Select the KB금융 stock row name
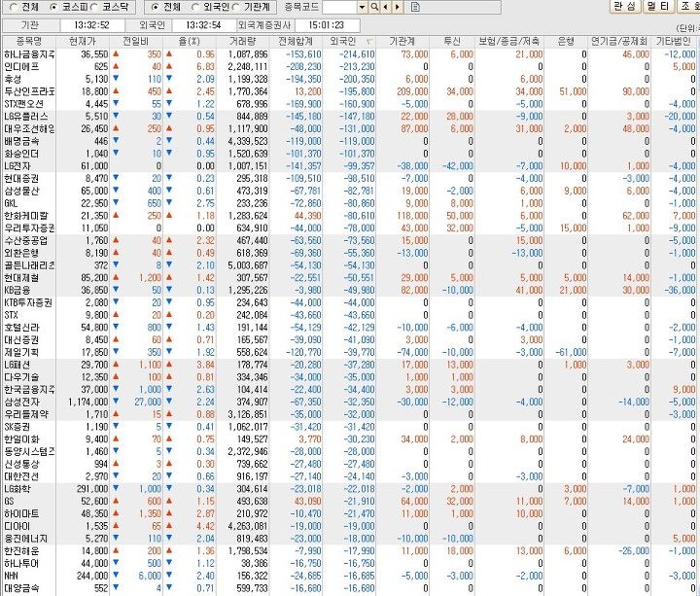 click(x=17, y=290)
